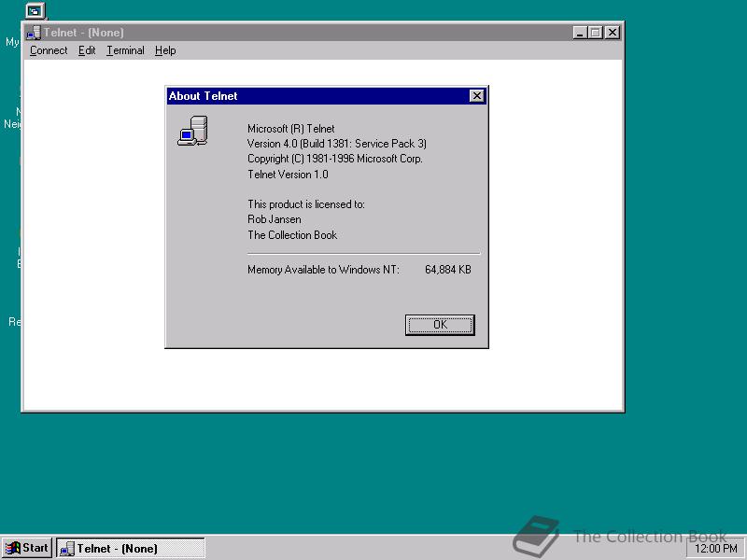Minimize the Telnet window

click(x=579, y=33)
